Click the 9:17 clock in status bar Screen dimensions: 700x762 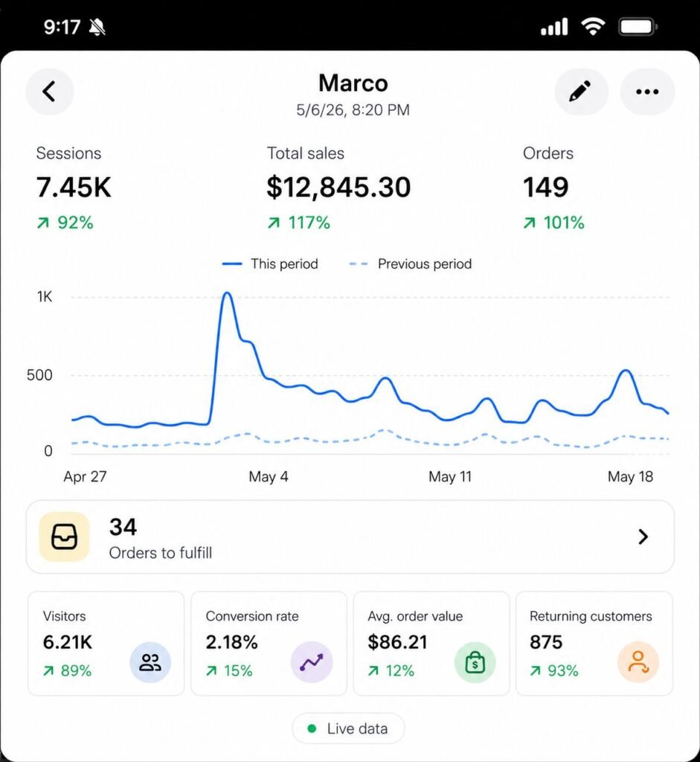coord(62,28)
